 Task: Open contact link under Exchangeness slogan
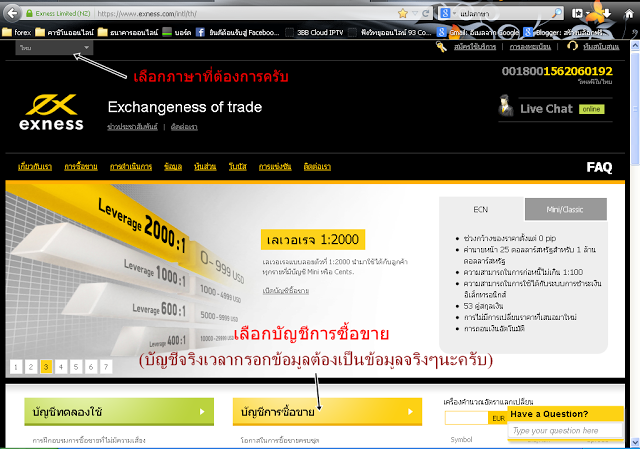point(184,127)
